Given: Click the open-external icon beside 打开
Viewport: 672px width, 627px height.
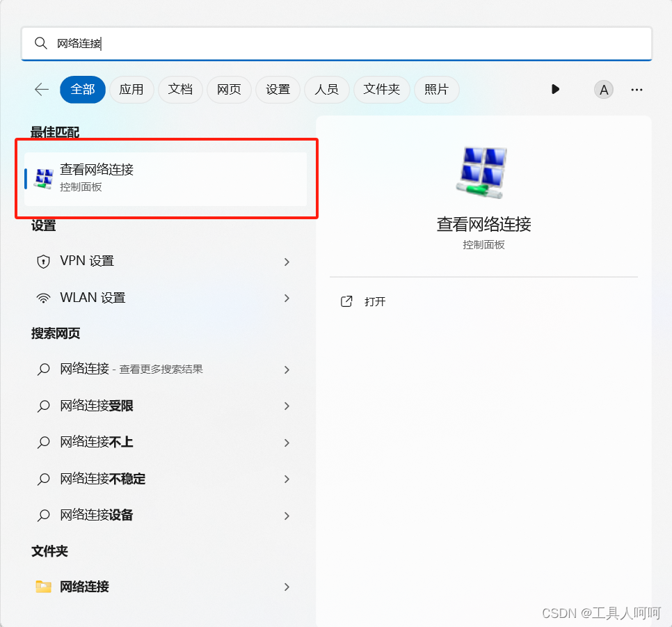Looking at the screenshot, I should [346, 301].
